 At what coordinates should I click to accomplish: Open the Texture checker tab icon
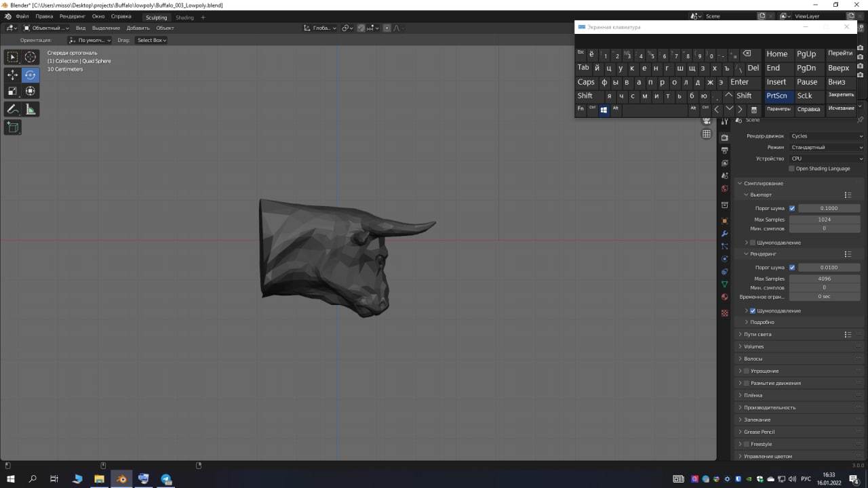click(x=725, y=313)
